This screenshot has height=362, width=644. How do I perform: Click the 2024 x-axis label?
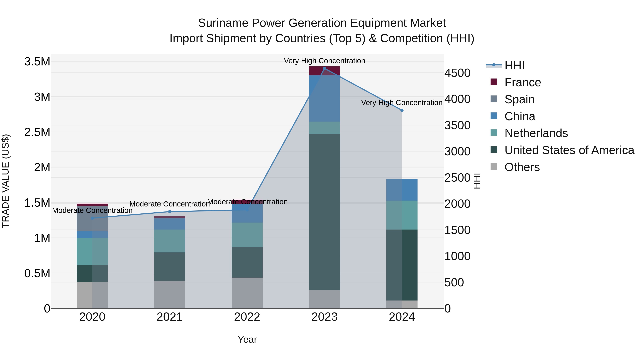click(402, 317)
